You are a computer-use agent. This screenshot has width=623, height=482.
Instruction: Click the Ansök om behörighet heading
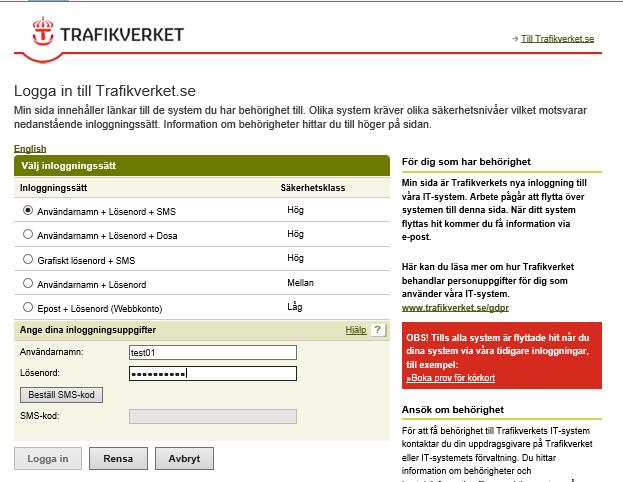pyautogui.click(x=453, y=410)
